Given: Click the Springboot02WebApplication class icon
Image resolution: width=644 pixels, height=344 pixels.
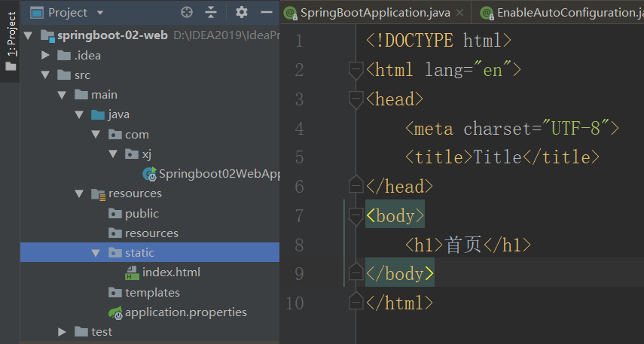Looking at the screenshot, I should pos(149,174).
